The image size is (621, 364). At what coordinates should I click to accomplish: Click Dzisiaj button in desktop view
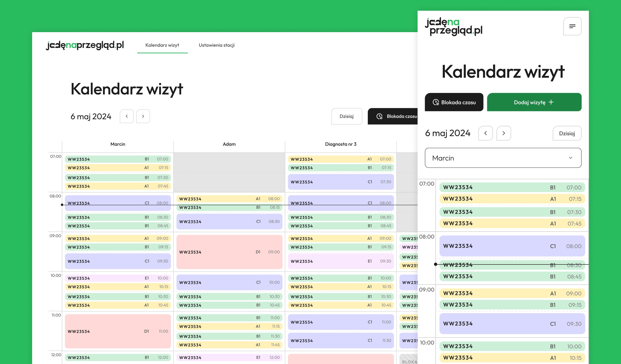coord(347,116)
